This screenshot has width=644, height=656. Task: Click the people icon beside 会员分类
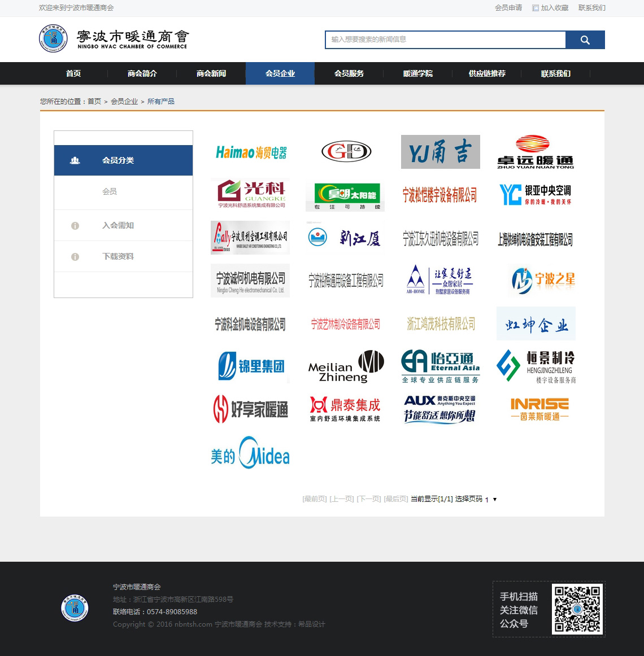point(75,160)
